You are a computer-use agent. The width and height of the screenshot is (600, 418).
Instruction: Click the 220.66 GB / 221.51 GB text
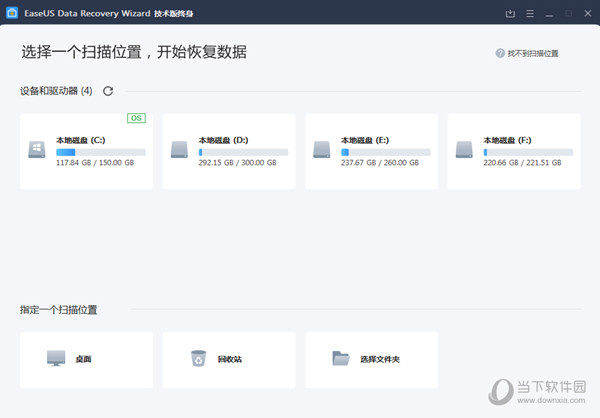(x=522, y=163)
